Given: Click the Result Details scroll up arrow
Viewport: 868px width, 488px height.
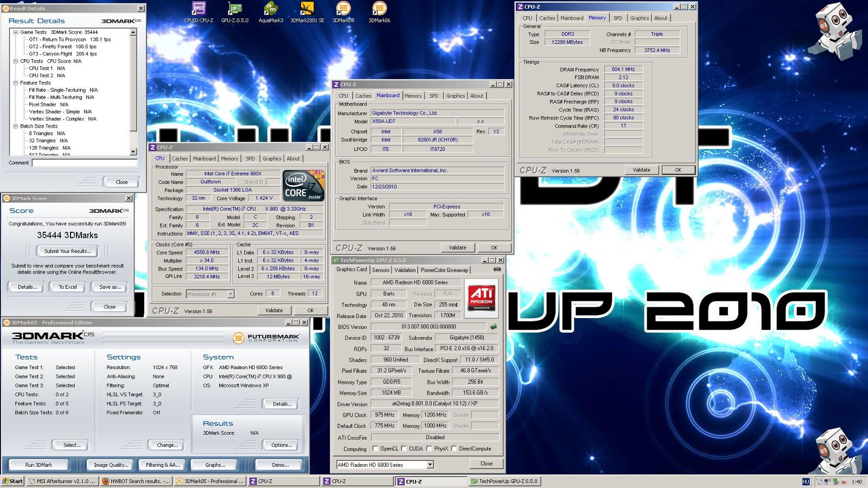Looking at the screenshot, I should (x=133, y=32).
